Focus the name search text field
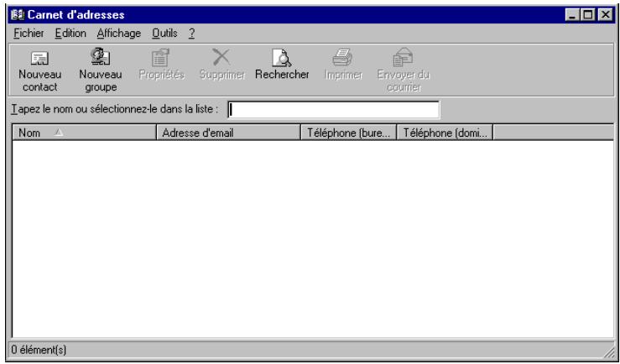Image resolution: width=620 pixels, height=364 pixels. [x=333, y=110]
